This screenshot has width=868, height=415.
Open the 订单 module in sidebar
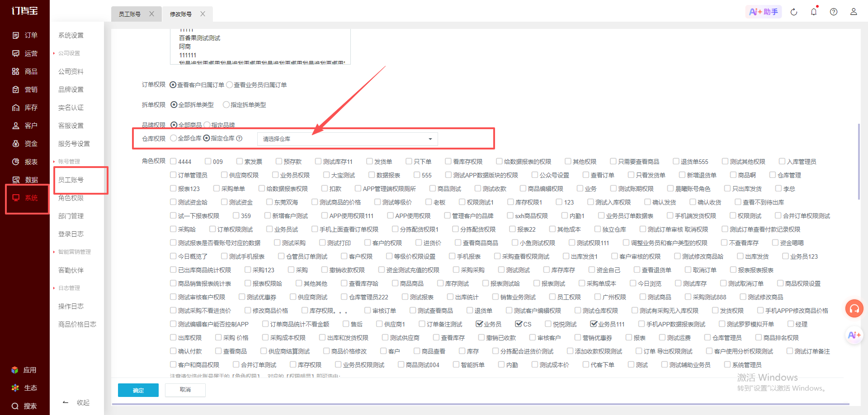pos(25,35)
